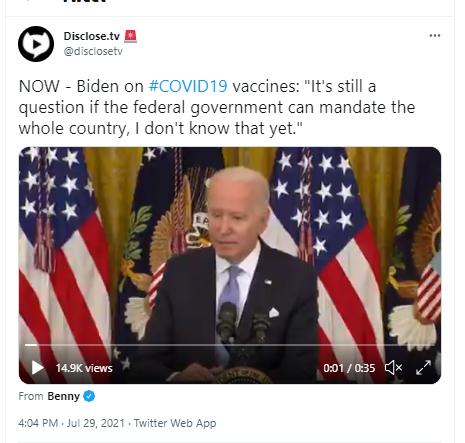
Task: Open the tweet more options menu
Action: (435, 35)
